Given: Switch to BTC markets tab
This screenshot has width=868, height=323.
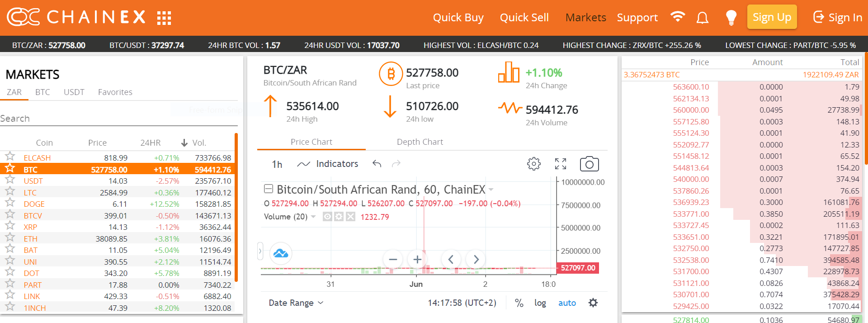Looking at the screenshot, I should [x=42, y=92].
